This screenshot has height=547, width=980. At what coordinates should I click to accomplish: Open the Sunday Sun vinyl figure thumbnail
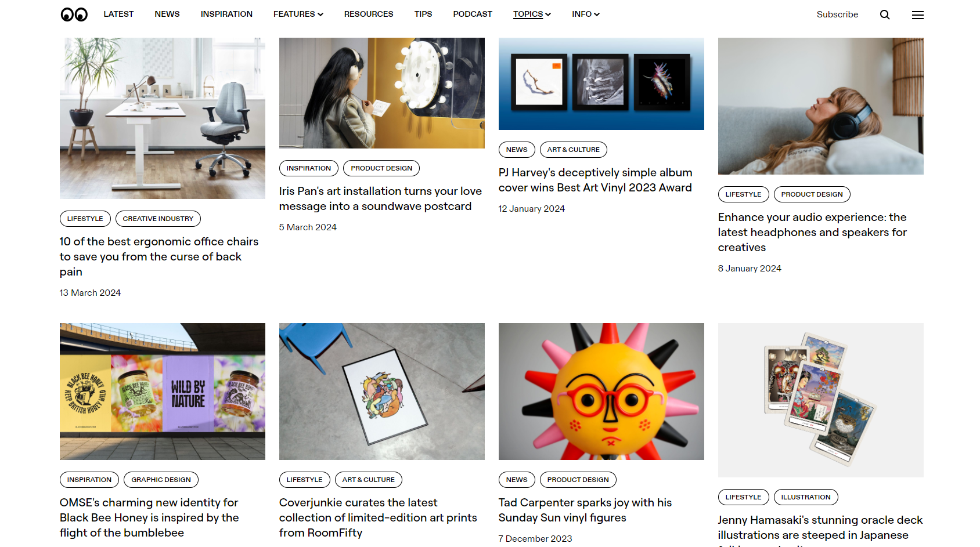tap(601, 392)
